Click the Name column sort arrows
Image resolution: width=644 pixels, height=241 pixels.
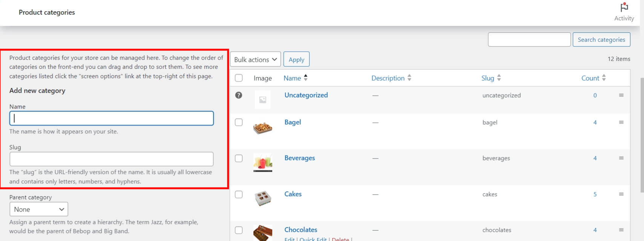point(306,78)
